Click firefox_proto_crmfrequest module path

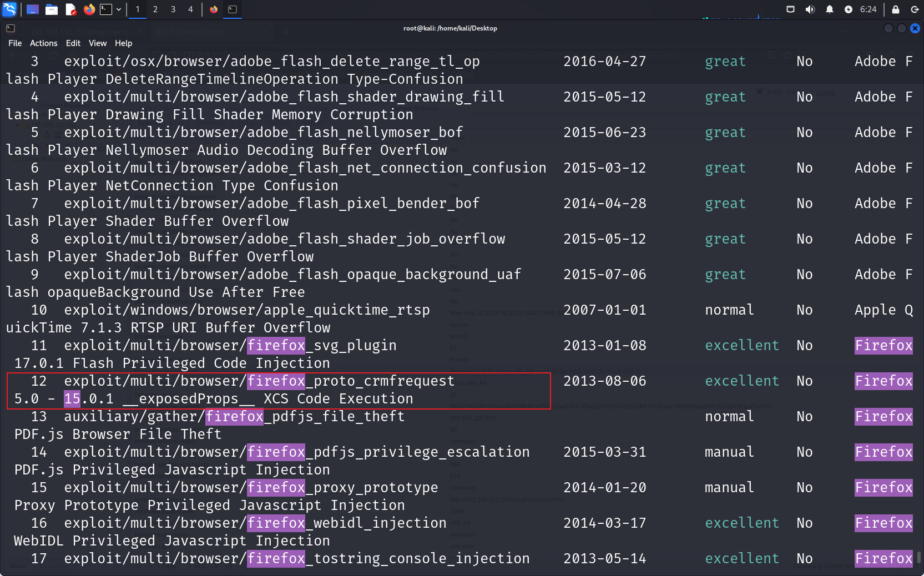point(260,381)
